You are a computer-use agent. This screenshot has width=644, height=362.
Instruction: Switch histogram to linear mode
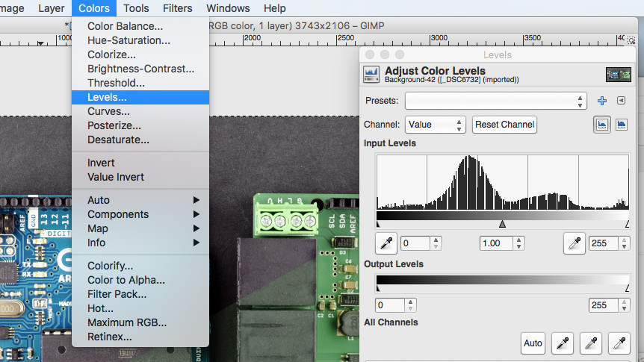click(601, 125)
